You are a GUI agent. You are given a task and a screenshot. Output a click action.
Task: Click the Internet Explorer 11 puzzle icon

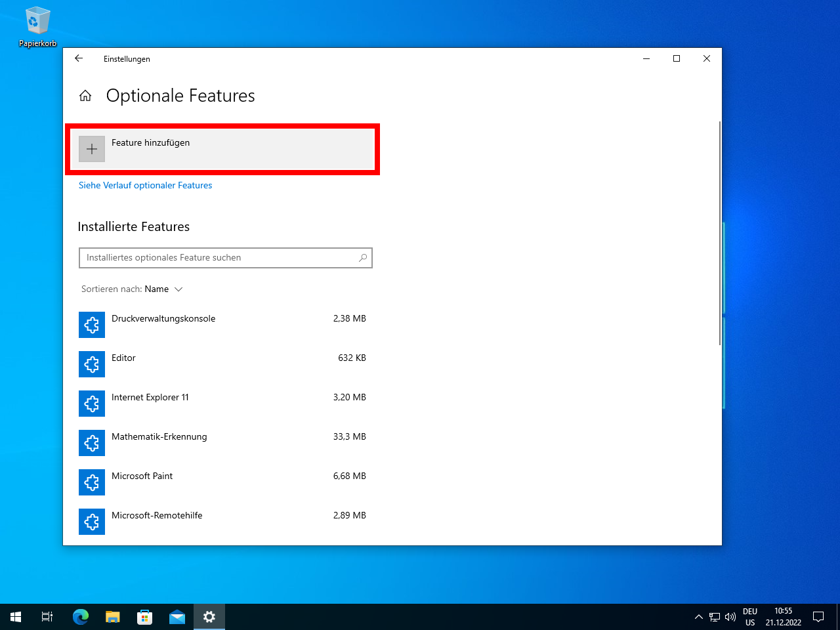tap(92, 404)
